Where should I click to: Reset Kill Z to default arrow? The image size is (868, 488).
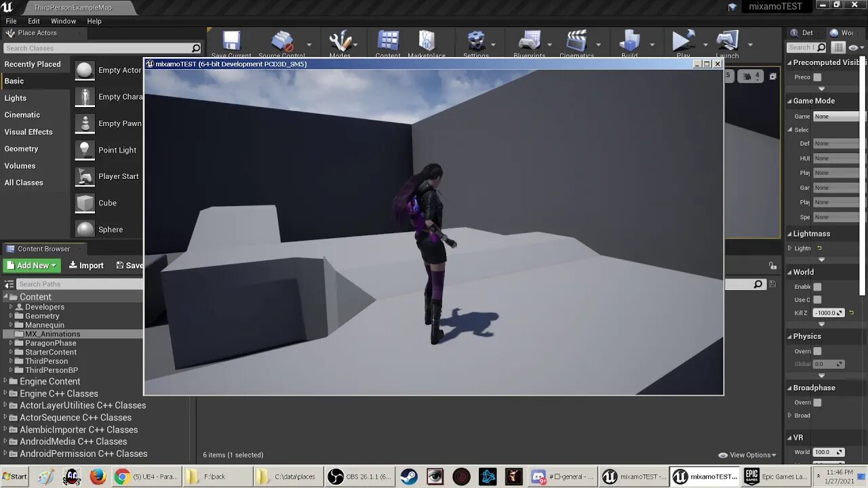pyautogui.click(x=852, y=313)
